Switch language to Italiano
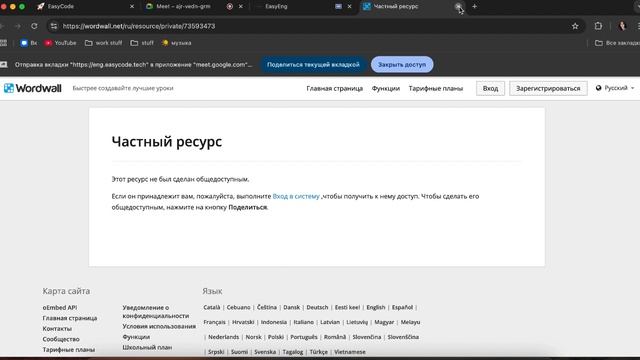The width and height of the screenshot is (640, 360). 304,322
